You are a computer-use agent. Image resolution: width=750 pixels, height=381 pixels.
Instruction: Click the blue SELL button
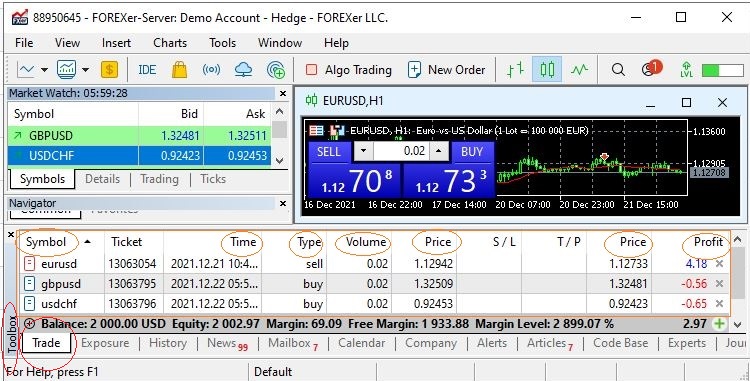click(329, 152)
